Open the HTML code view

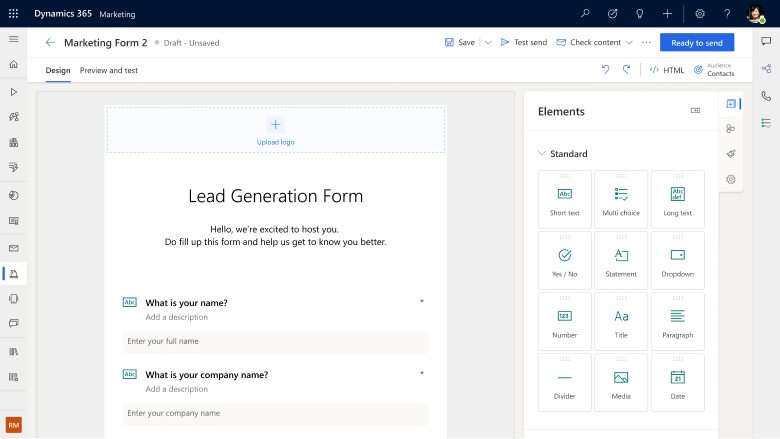[x=667, y=70]
